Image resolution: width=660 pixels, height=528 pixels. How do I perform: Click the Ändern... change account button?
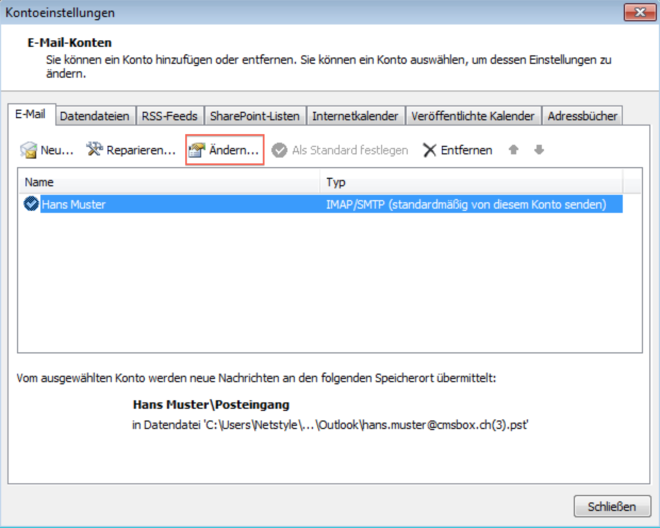(224, 150)
